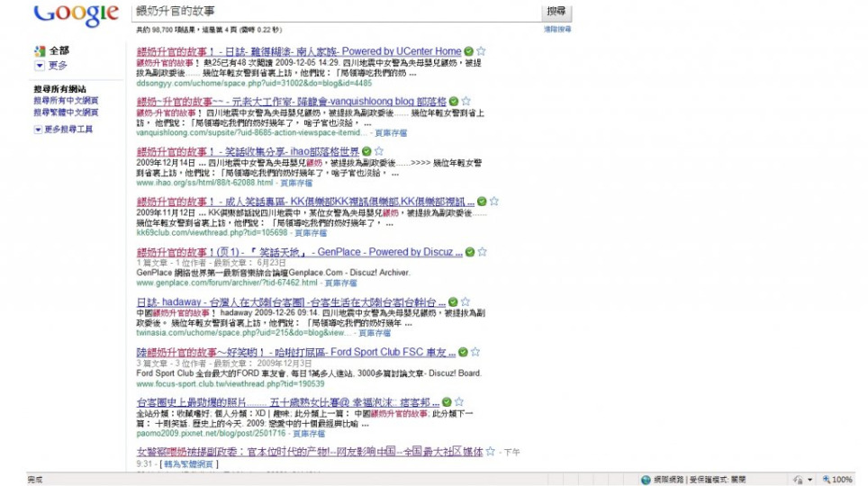Screen dimensions: 868x486
Task: Star the ihao.org search result
Action: click(379, 151)
